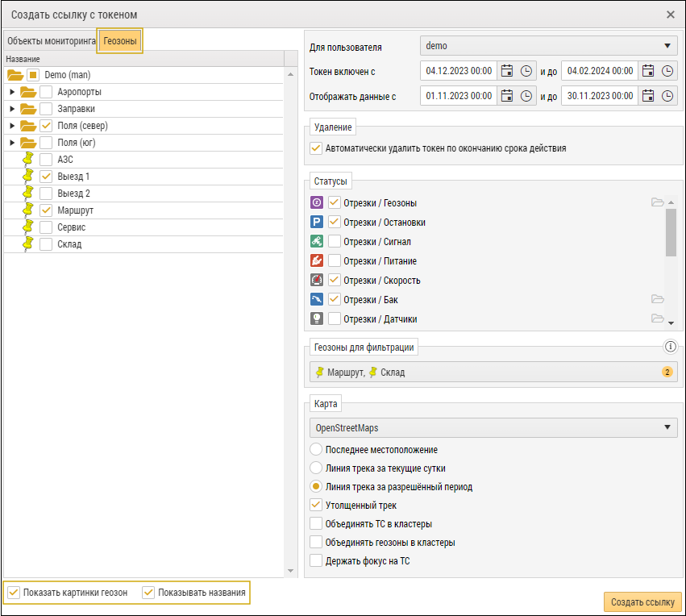
Task: Open folder icon beside Отрезки / Бак
Action: click(657, 299)
